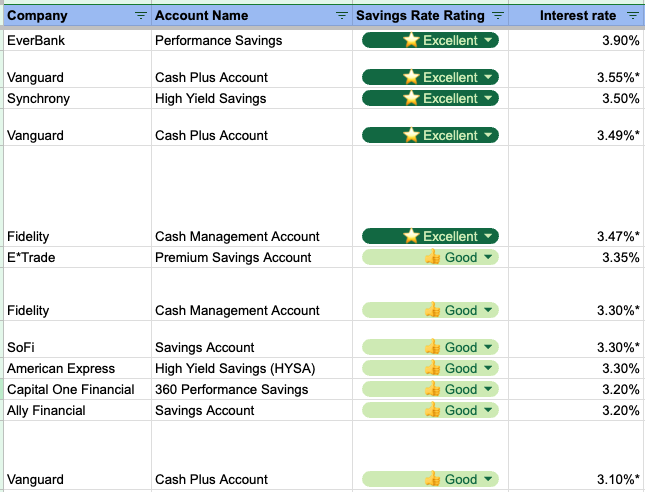Select the Company header cell
The image size is (645, 492).
pyautogui.click(x=77, y=16)
